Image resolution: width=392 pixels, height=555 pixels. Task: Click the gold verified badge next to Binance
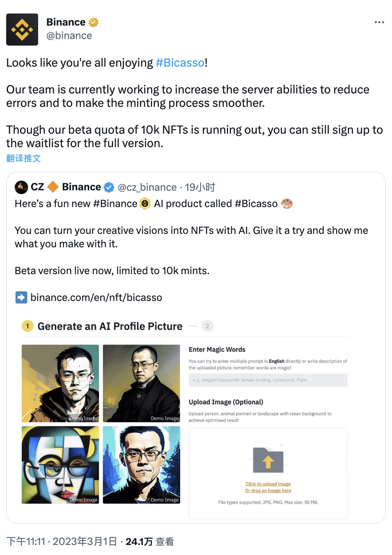pyautogui.click(x=93, y=22)
